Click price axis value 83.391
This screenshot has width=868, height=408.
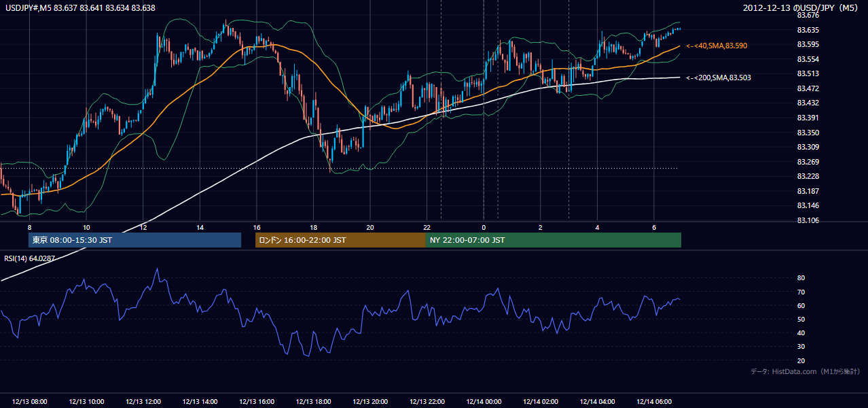coord(808,118)
